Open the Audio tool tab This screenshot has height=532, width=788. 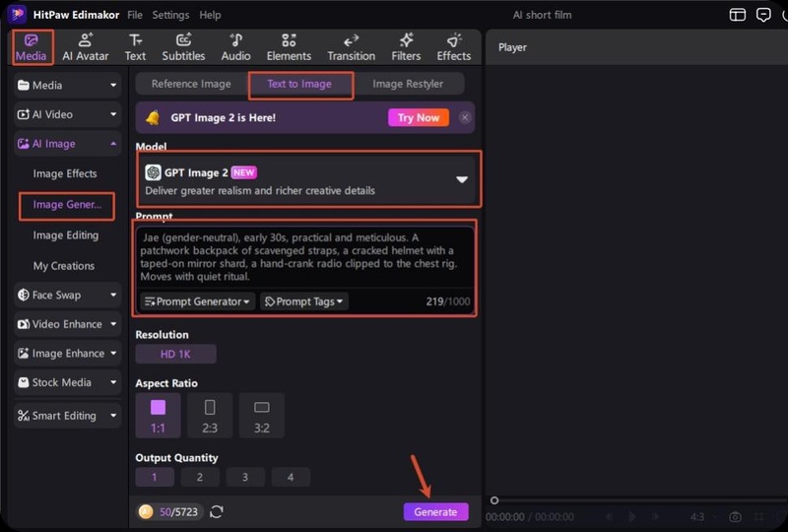coord(235,47)
